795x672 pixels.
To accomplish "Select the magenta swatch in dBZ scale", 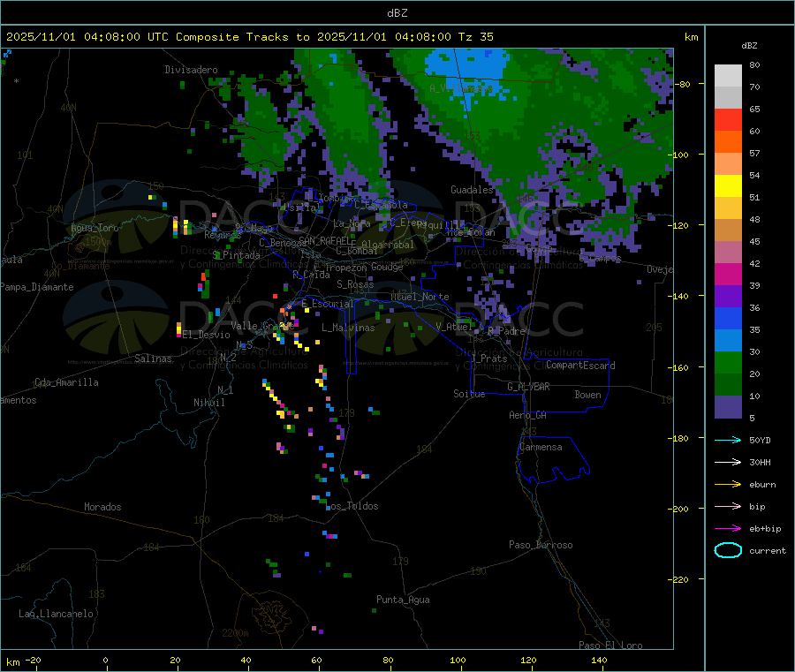I will (x=728, y=274).
